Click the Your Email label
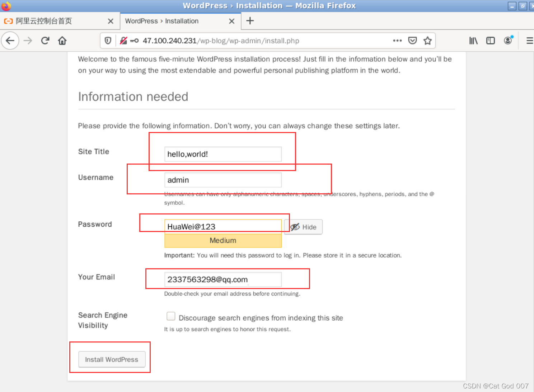Screen dimensions: 534x392 [x=97, y=277]
